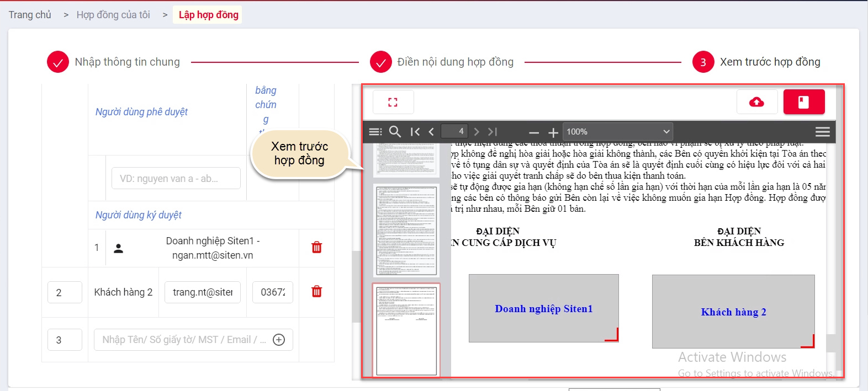Click the Người dùng ký duyệt label

point(139,215)
